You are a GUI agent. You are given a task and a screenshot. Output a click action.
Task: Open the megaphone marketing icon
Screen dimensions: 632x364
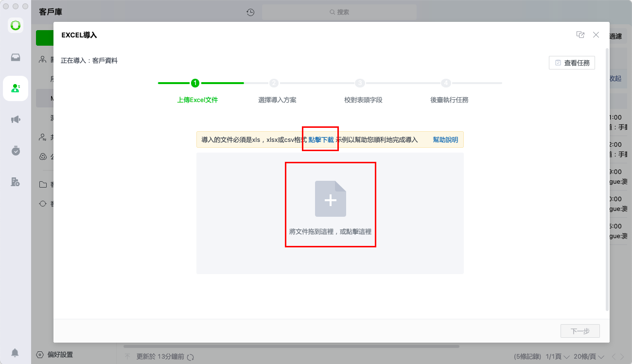click(16, 120)
